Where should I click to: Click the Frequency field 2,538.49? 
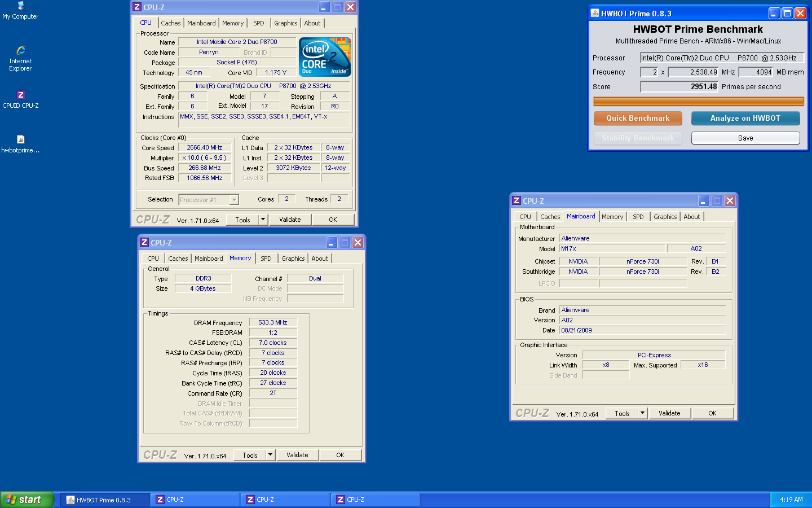(x=694, y=72)
